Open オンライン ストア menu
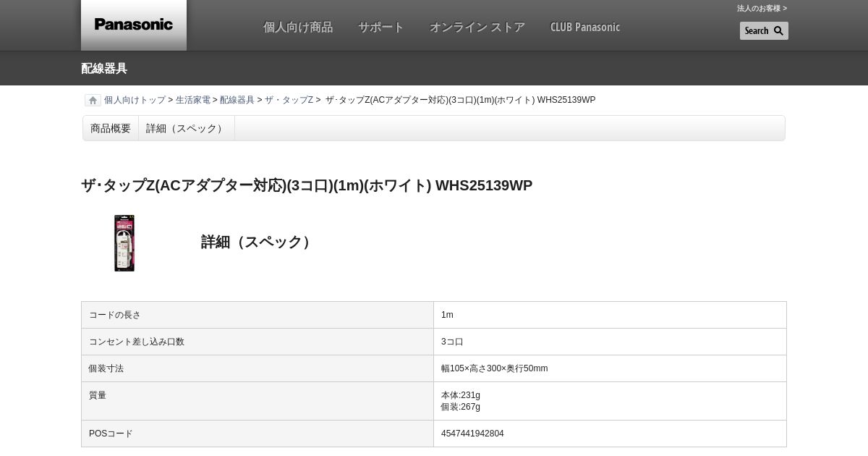 point(477,27)
